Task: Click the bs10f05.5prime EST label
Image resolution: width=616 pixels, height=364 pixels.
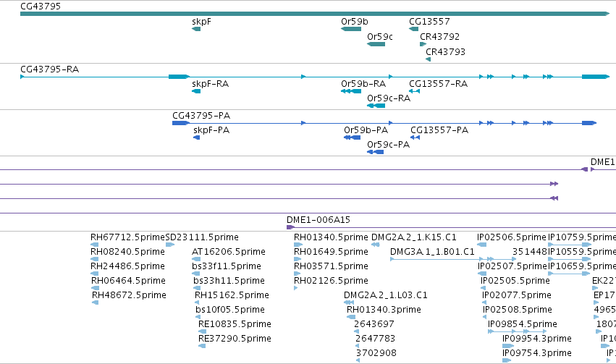Action: click(230, 310)
